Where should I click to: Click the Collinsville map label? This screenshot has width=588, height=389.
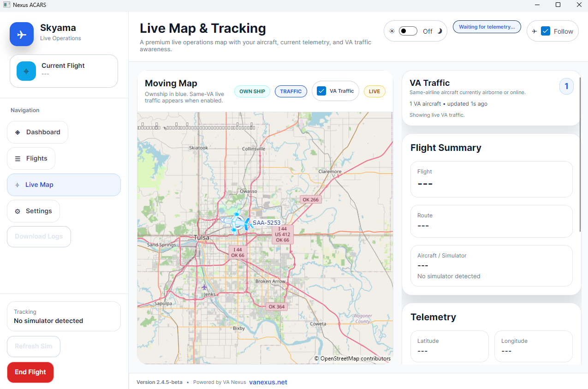pos(254,149)
